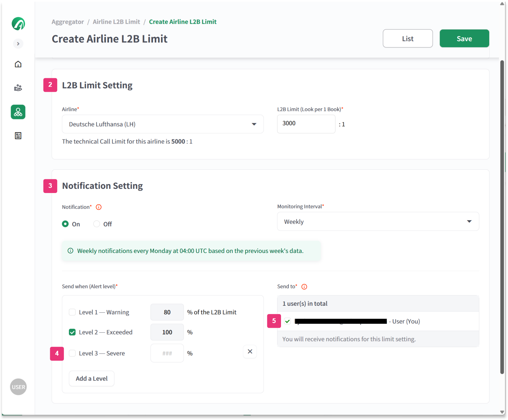Expand the sidebar with the chevron arrow
The image size is (508, 420).
(18, 44)
